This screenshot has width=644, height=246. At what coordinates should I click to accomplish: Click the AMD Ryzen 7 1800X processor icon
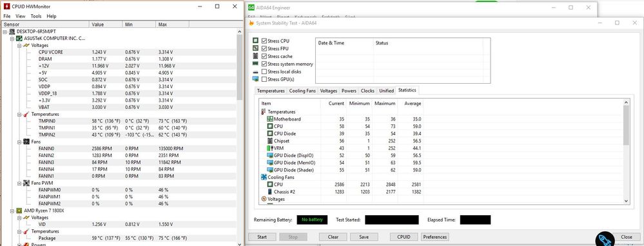(x=19, y=211)
